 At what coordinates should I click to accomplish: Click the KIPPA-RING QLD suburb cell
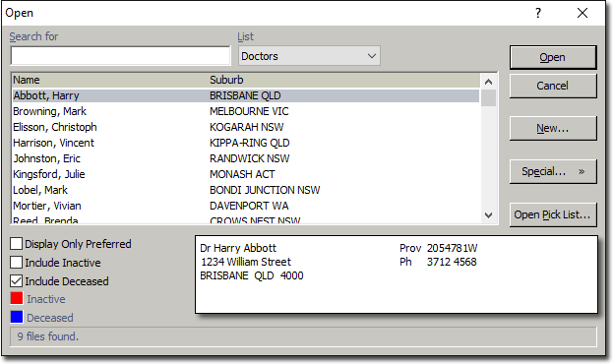(249, 143)
